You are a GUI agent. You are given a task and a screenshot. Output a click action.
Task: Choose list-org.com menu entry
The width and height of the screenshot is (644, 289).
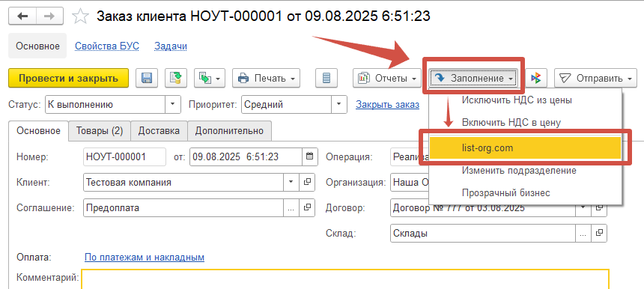(x=525, y=147)
